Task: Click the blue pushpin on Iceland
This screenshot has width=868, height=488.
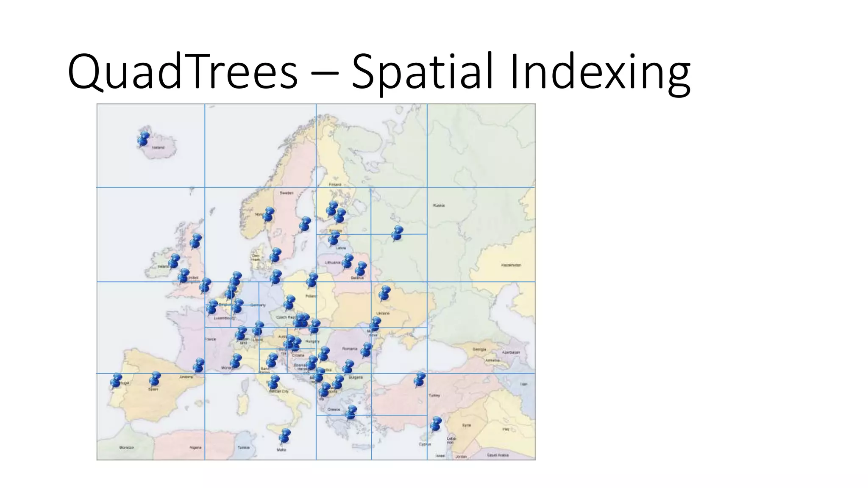Action: [144, 139]
